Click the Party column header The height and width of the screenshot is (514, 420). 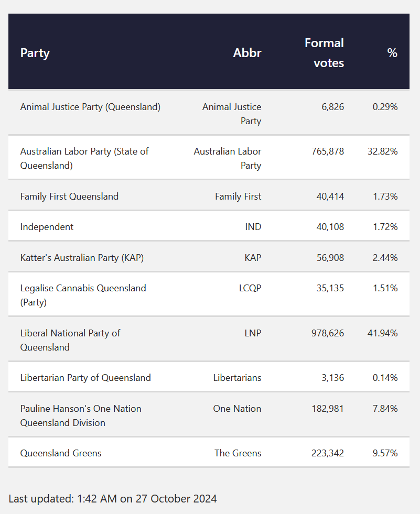(35, 53)
